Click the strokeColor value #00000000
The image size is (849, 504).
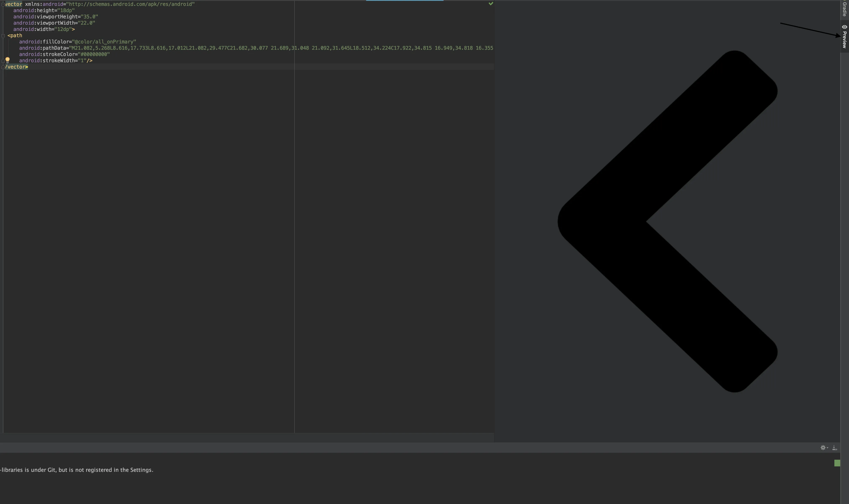click(x=94, y=54)
